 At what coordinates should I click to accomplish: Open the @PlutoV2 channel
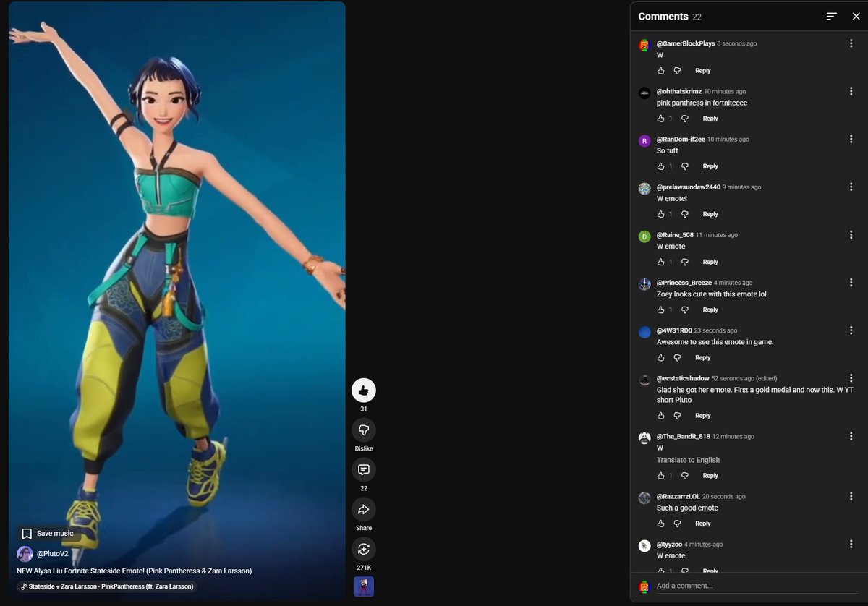[x=53, y=554]
